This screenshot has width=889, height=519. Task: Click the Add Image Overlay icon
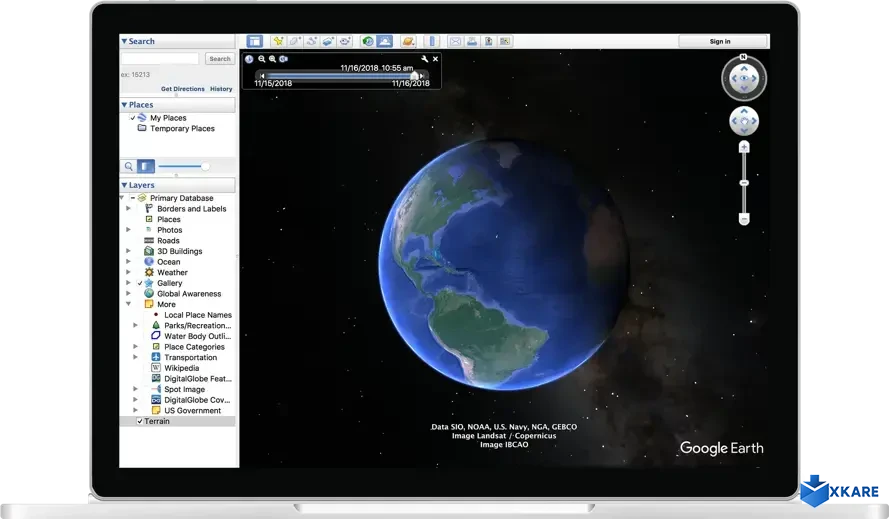pos(328,41)
